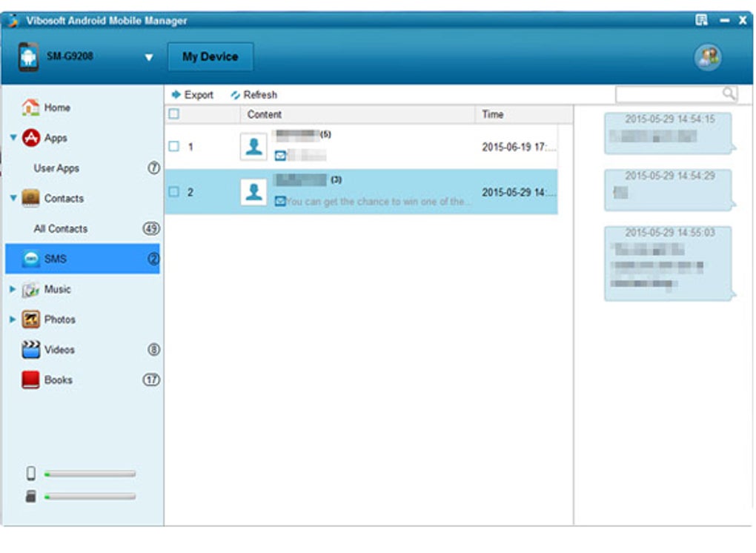756x553 pixels.
Task: Click the Videos clapperboard icon
Action: (31, 350)
